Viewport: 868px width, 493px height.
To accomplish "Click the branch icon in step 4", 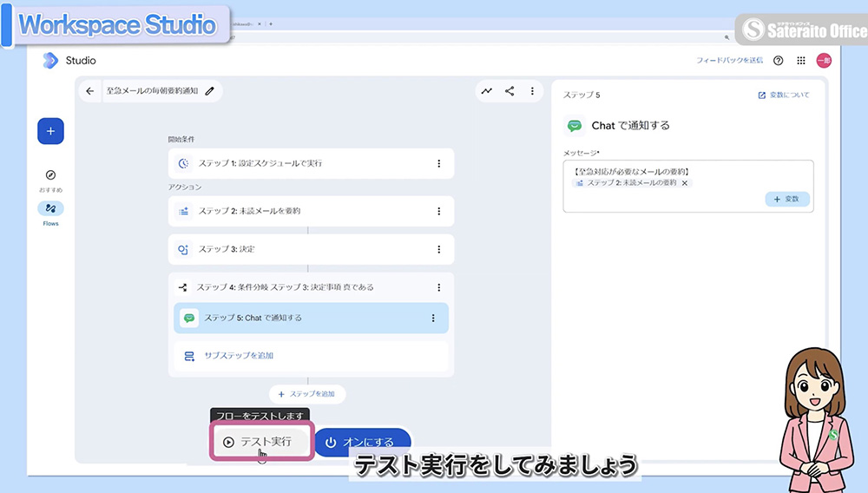I will [x=182, y=287].
